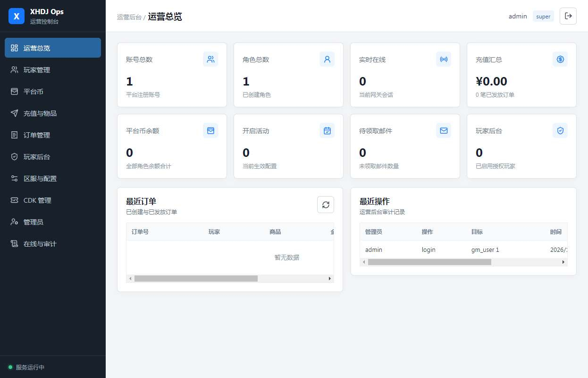Click the admin username in the header

[x=518, y=16]
